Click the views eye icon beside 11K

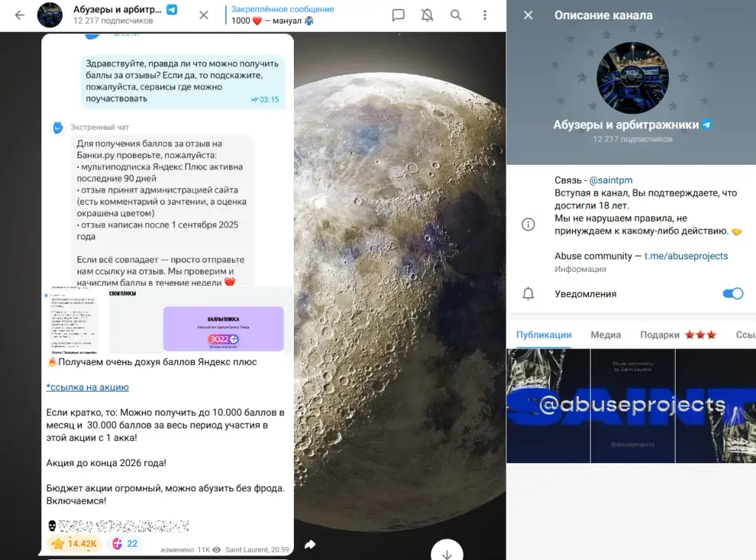tap(216, 550)
